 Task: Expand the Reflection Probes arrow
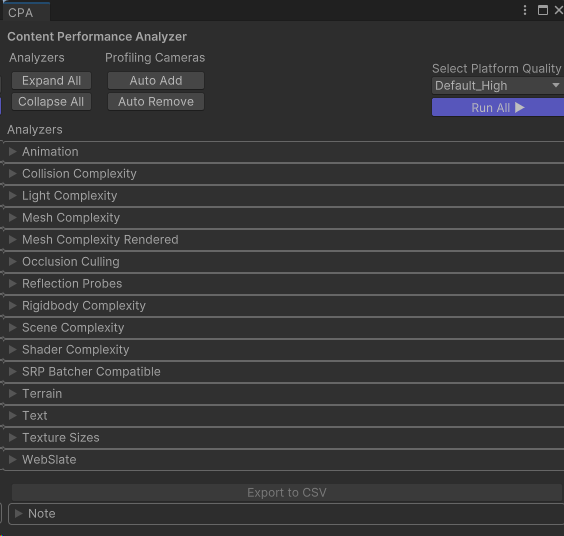13,283
